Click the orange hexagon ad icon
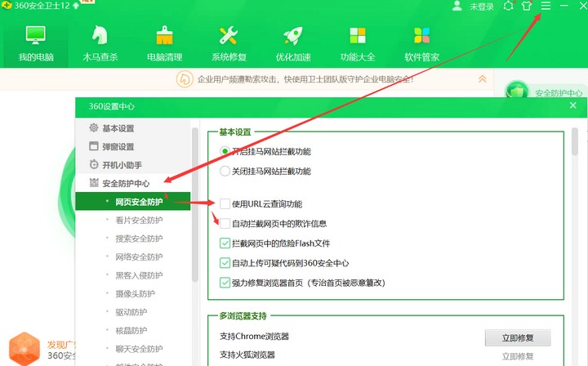 (x=24, y=349)
